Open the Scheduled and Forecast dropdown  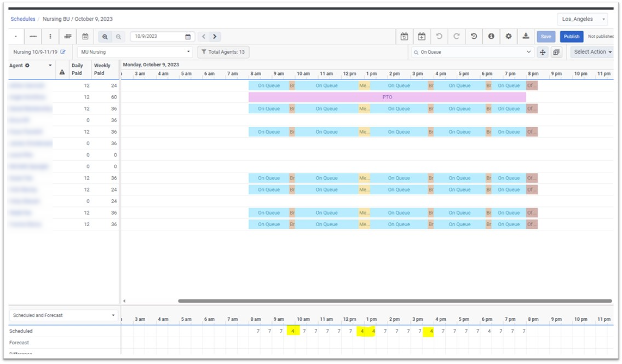point(64,316)
